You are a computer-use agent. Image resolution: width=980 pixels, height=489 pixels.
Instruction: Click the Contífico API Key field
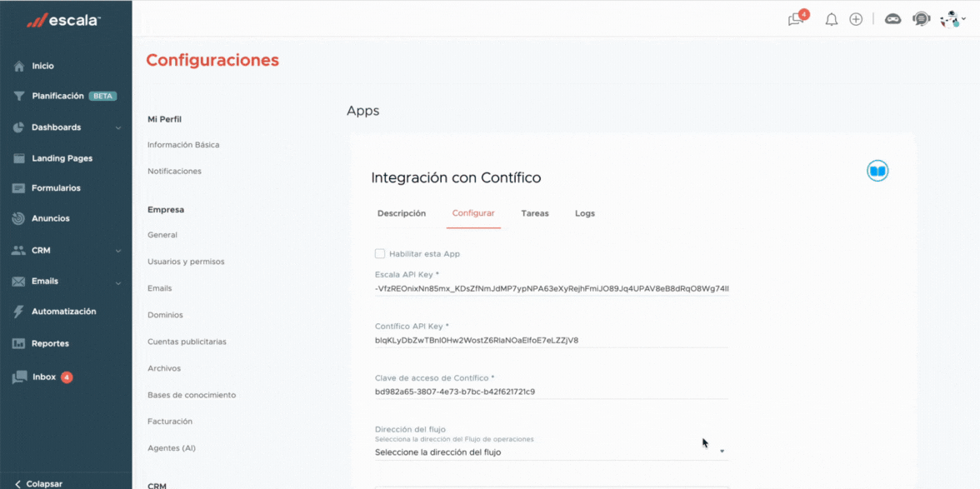tap(550, 340)
